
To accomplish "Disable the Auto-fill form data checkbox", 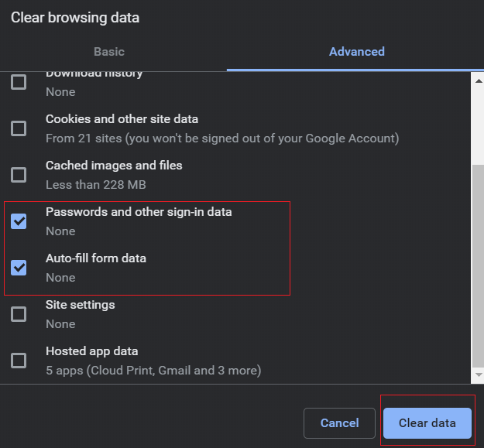I will pyautogui.click(x=19, y=268).
